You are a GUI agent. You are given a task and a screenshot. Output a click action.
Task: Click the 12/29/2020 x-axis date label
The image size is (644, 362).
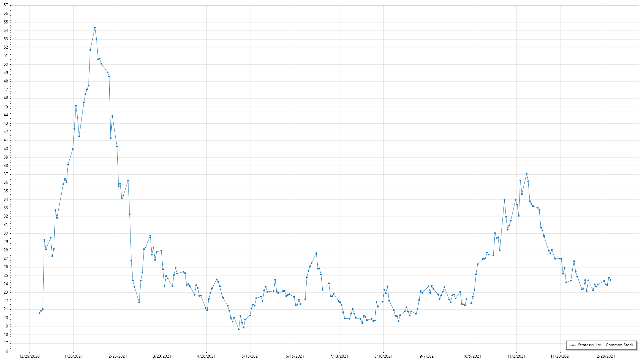pos(29,356)
